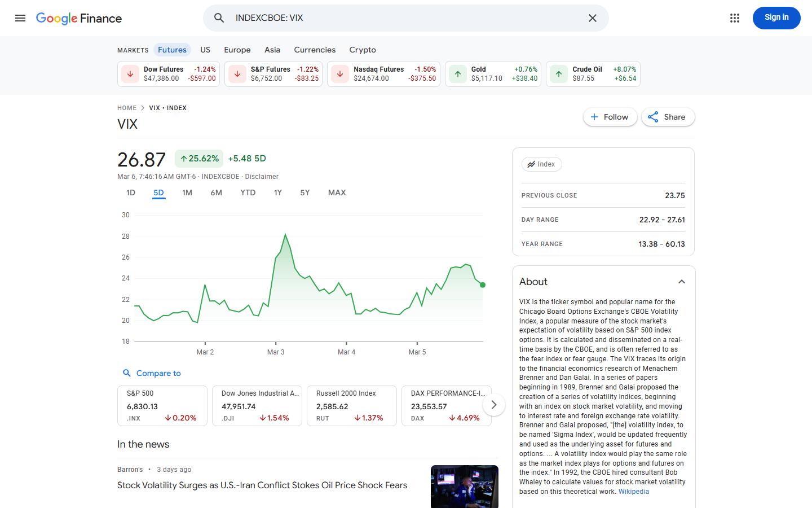Screen dimensions: 812x508
Task: Open the main hamburger menu
Action: (x=20, y=18)
